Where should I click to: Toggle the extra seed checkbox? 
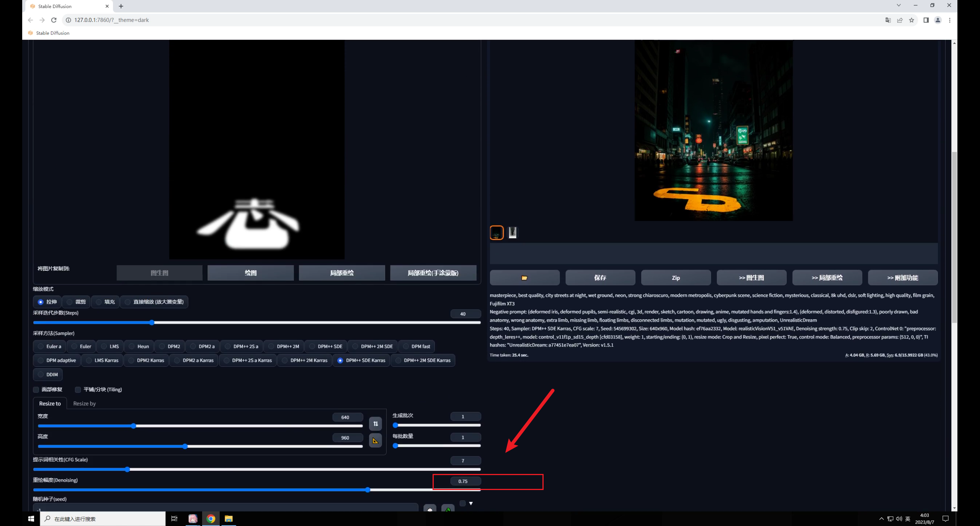(x=462, y=503)
